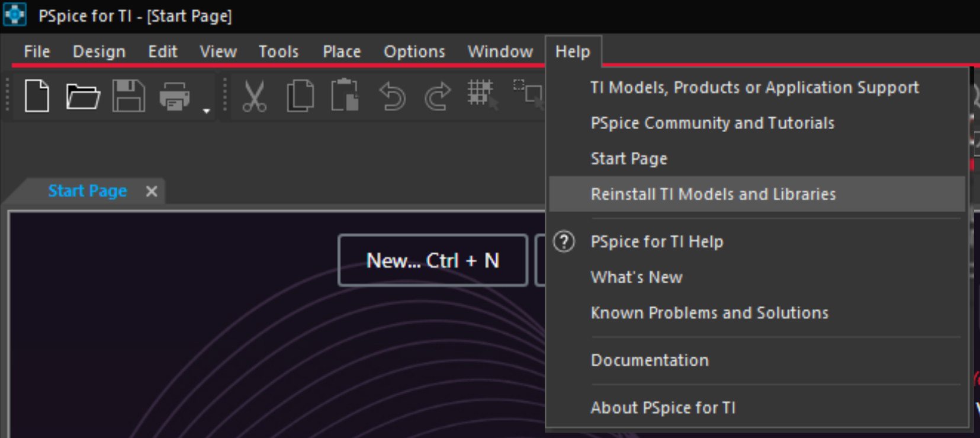The image size is (980, 438).
Task: Open the View menu
Action: (x=218, y=52)
